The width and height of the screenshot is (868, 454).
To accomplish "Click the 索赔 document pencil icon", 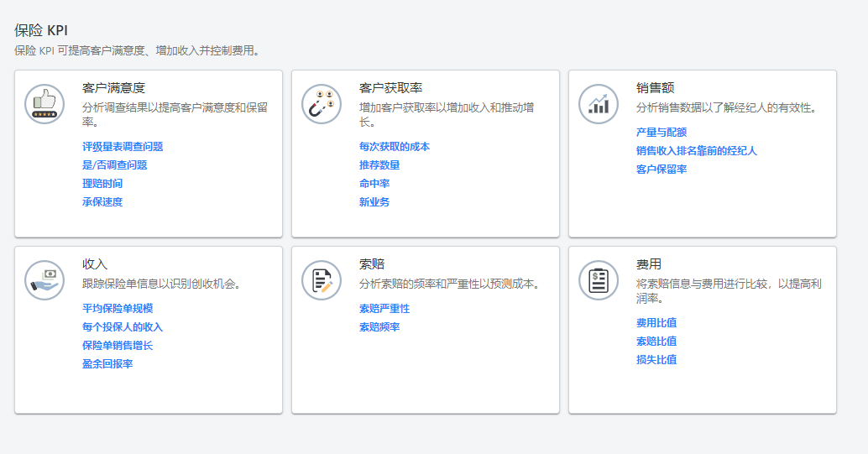I will click(322, 280).
